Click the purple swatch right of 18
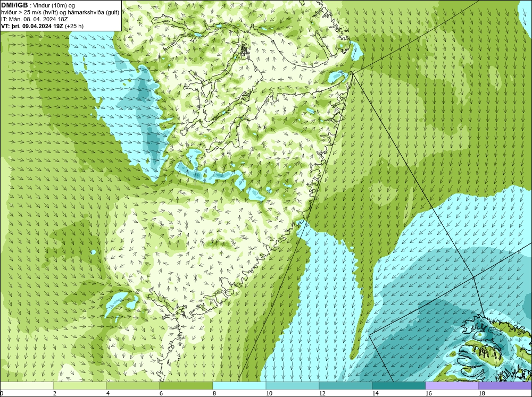The height and width of the screenshot is (397, 532). tap(505, 385)
